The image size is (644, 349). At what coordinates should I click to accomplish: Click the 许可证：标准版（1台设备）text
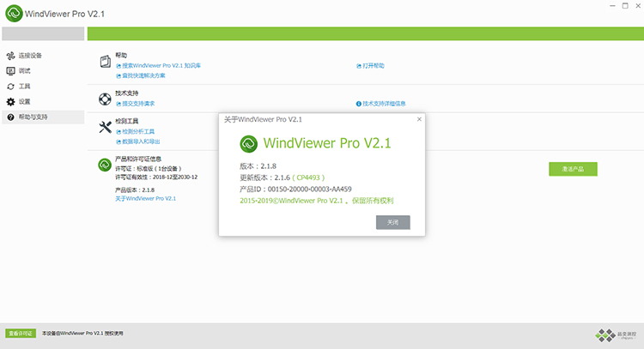tap(149, 169)
